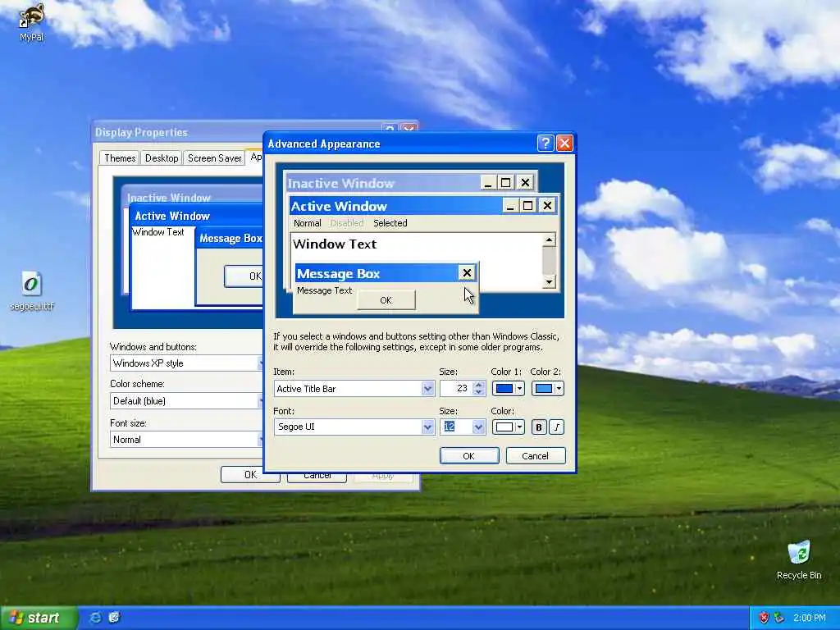Viewport: 840px width, 630px height.
Task: Open Color scheme dropdown in Display Properties
Action: pos(186,400)
